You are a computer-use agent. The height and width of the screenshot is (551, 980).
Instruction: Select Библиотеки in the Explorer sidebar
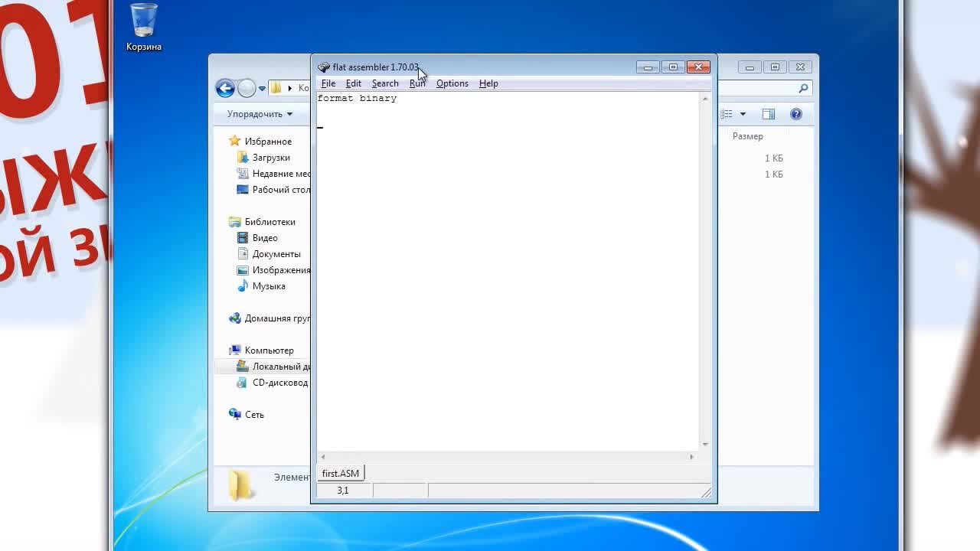(x=269, y=222)
